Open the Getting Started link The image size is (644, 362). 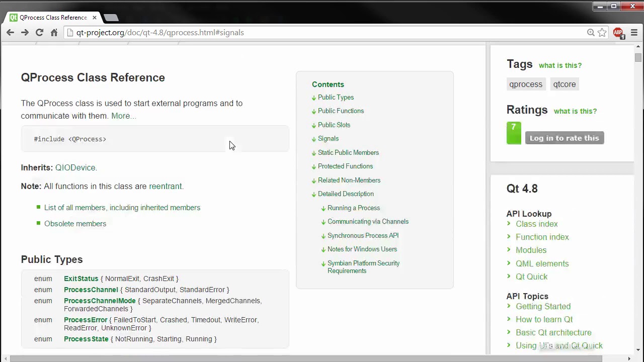tap(543, 307)
